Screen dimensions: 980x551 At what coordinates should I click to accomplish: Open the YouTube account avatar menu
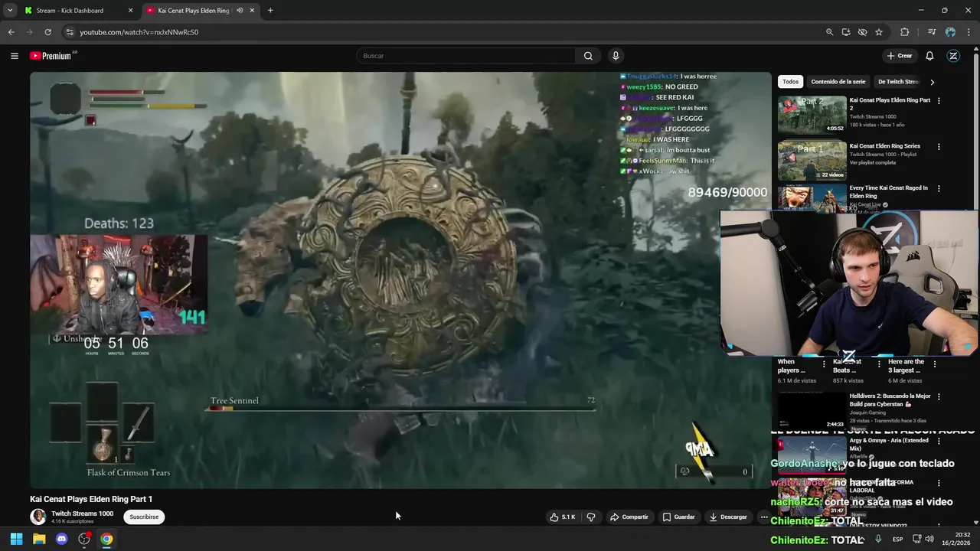(953, 56)
